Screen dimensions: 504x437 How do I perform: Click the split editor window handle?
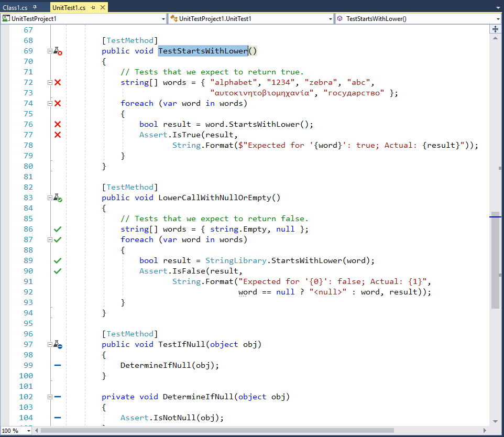coord(495,29)
